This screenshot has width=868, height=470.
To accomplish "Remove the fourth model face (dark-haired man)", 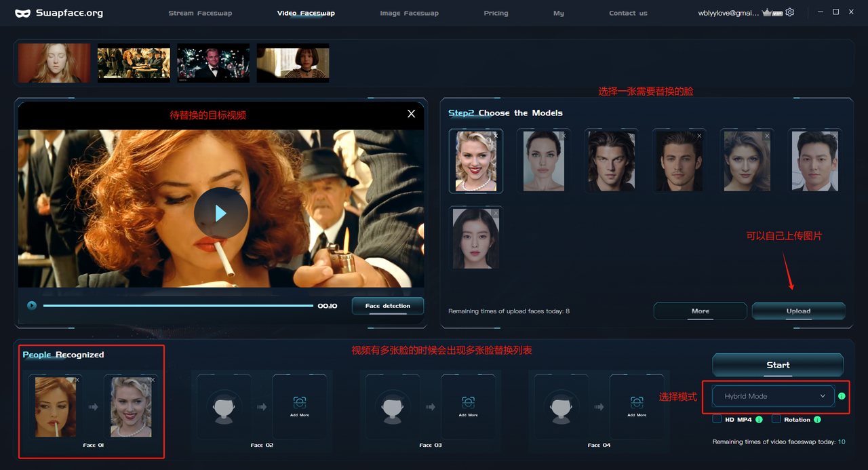I will pos(699,136).
